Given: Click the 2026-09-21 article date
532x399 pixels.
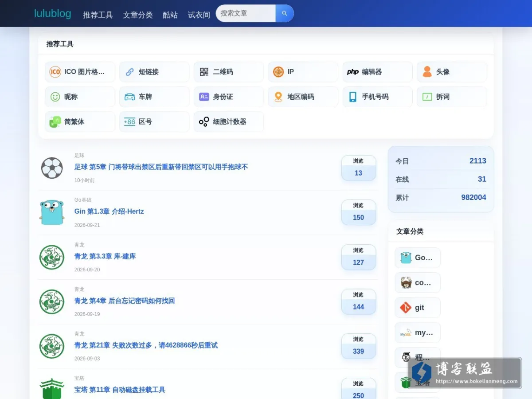Looking at the screenshot, I should click(x=87, y=225).
